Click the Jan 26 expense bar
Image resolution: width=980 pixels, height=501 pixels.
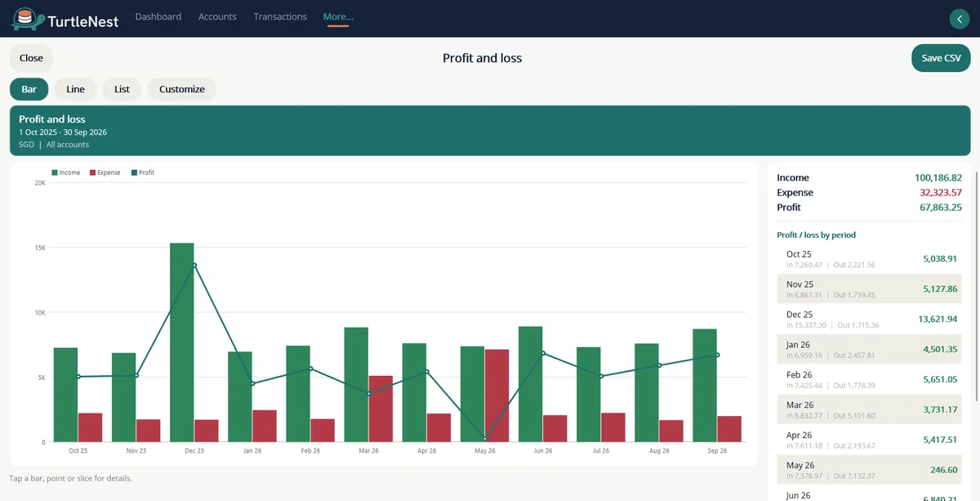coord(265,426)
